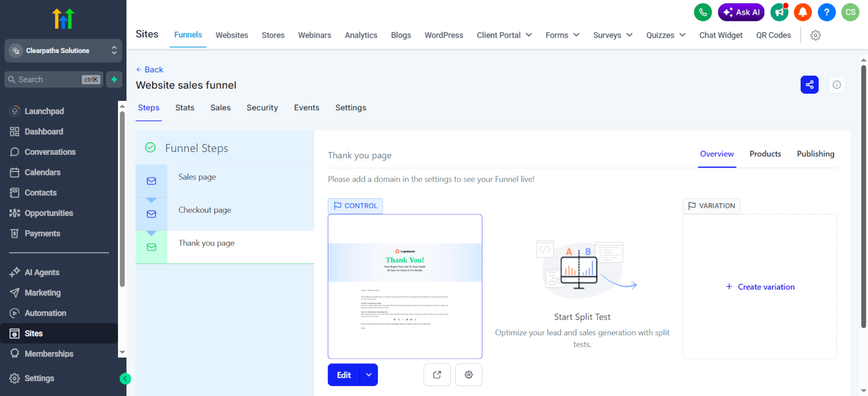This screenshot has height=396, width=868.
Task: Click the green phone dialer icon
Action: 703,12
